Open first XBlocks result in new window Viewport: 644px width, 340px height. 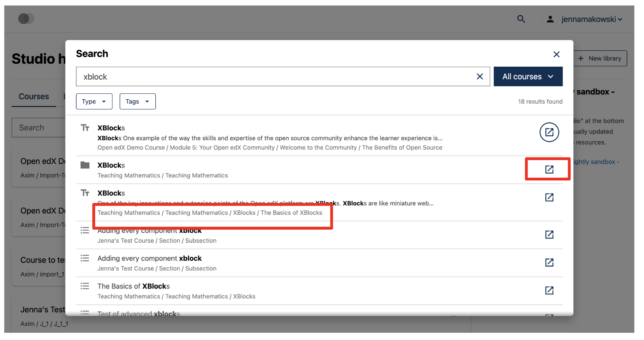549,132
